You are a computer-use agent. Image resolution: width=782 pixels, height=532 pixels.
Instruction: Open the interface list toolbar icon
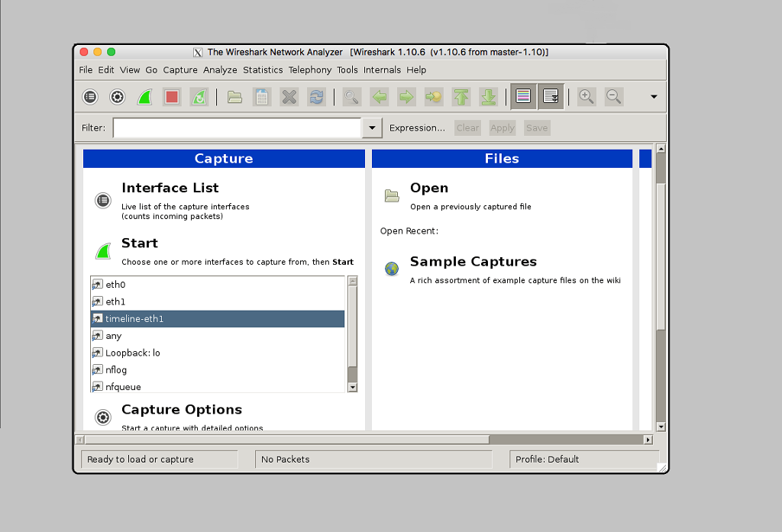tap(90, 97)
